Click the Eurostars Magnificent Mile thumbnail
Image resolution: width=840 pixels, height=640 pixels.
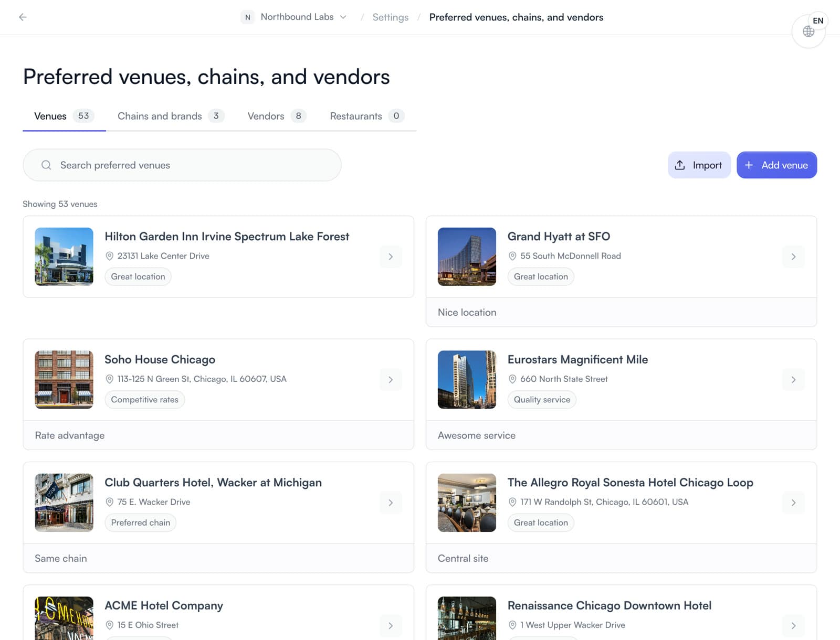coord(467,380)
